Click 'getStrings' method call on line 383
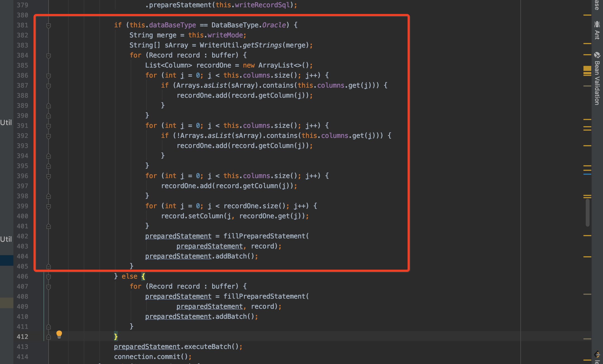 (262, 45)
